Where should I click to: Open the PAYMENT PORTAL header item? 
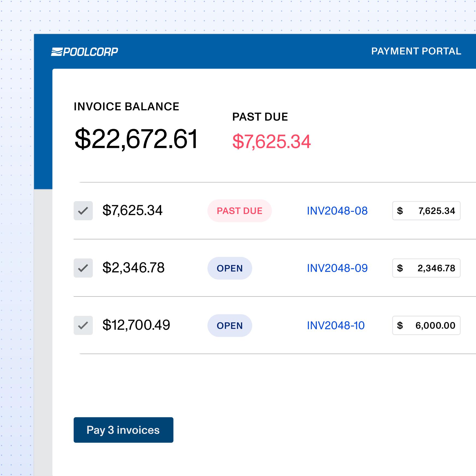tap(416, 51)
